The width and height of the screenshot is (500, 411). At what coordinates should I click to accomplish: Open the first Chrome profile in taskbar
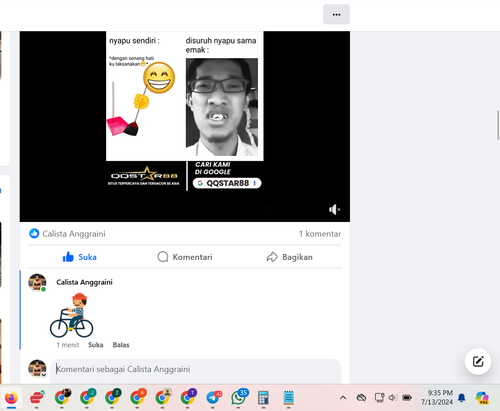click(x=62, y=397)
